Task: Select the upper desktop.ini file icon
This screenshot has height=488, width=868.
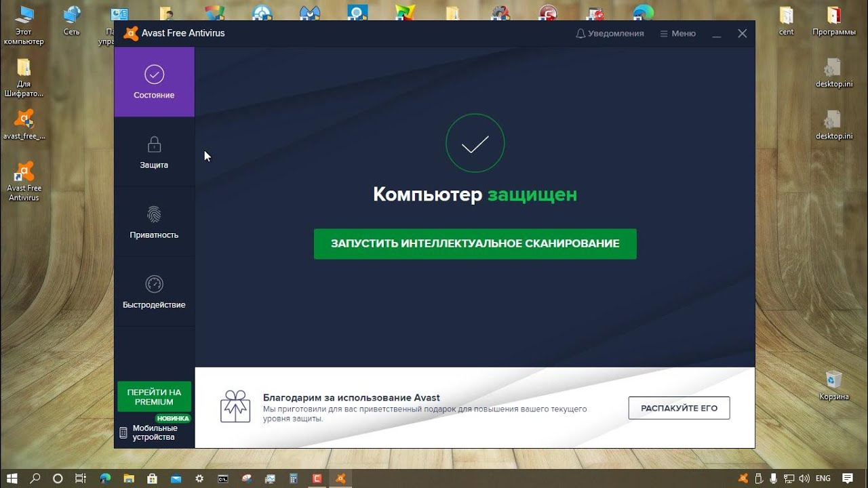Action: coord(833,73)
